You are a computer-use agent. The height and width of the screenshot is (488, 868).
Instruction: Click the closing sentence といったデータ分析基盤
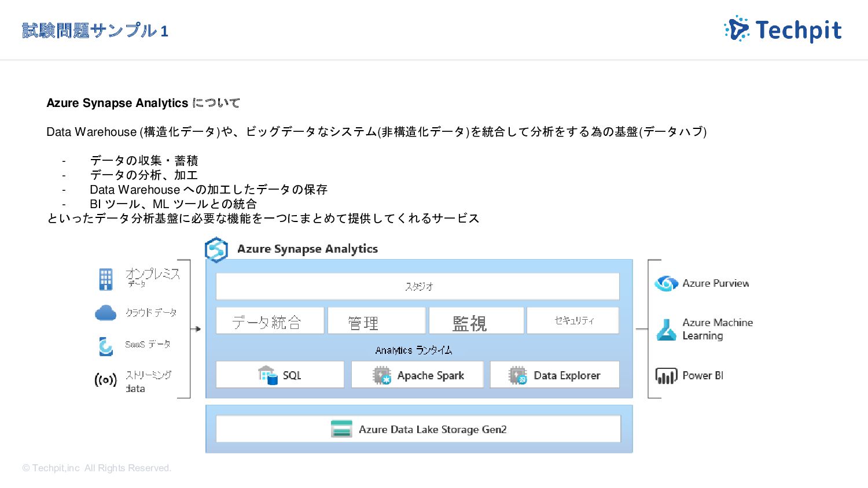(x=263, y=219)
